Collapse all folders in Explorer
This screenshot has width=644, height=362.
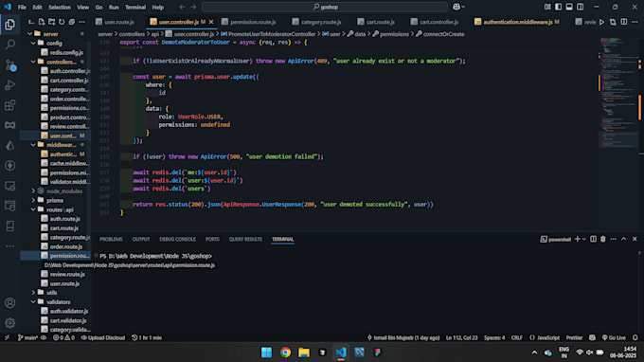pos(71,22)
